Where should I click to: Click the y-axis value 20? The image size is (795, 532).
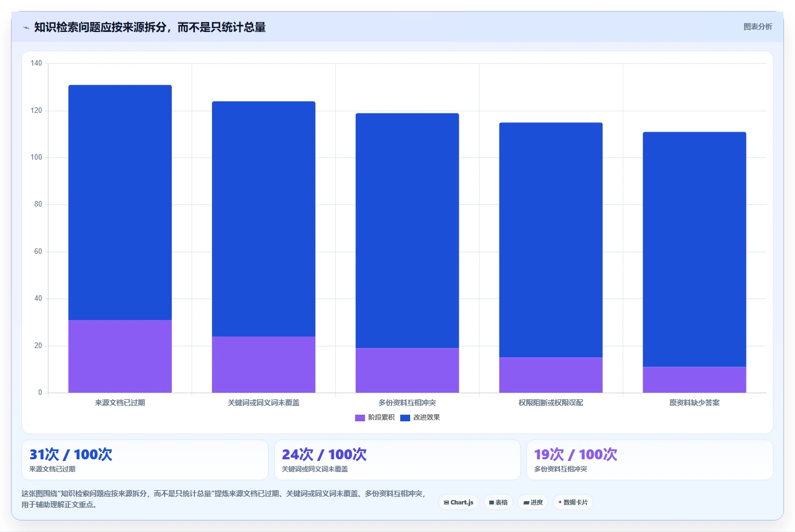coord(38,346)
